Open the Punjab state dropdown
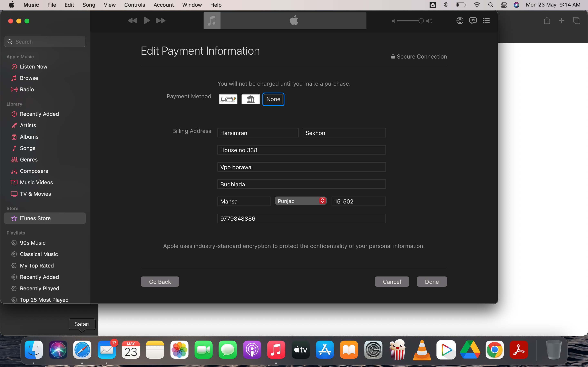Image resolution: width=588 pixels, height=367 pixels. tap(300, 201)
